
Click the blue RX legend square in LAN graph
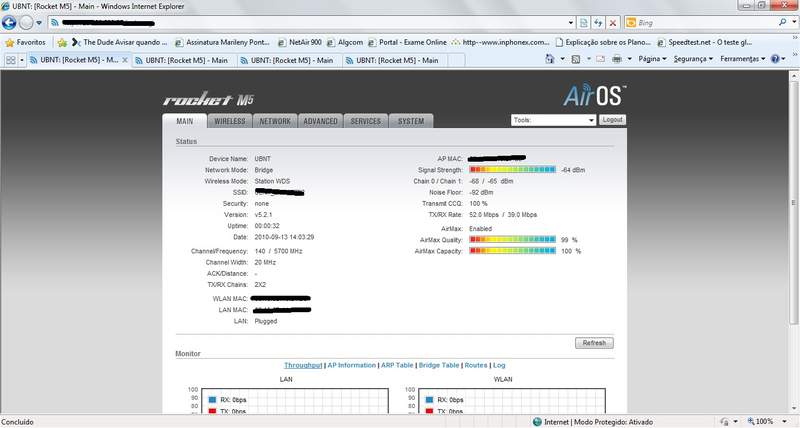[x=213, y=400]
